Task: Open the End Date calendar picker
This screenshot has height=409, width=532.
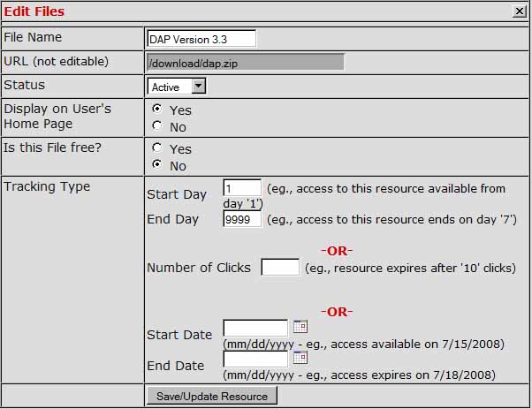Action: point(300,357)
